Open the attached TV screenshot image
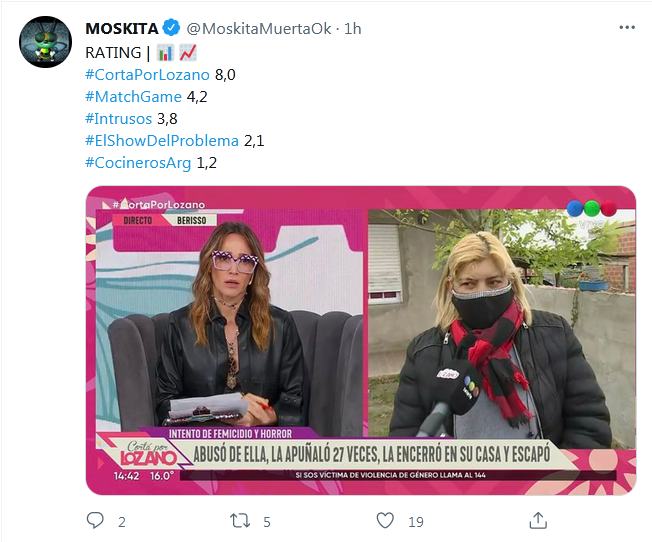Image resolution: width=652 pixels, height=542 pixels. click(361, 340)
